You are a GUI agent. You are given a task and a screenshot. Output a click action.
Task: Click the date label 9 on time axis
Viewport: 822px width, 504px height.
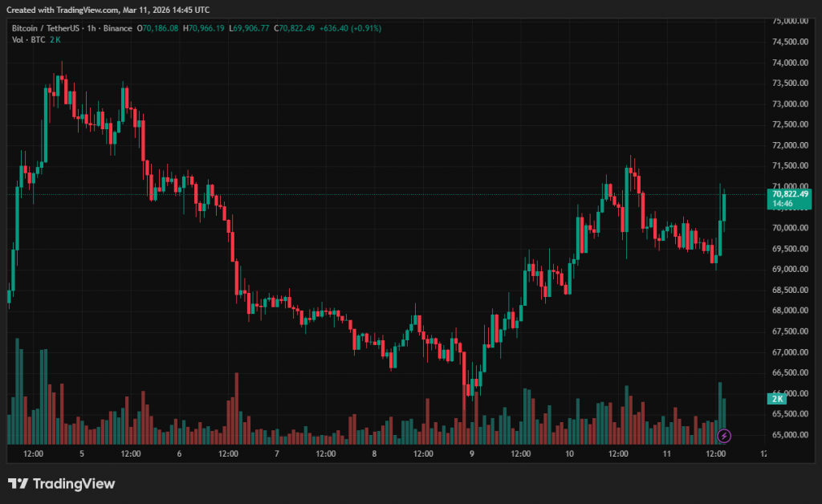click(472, 454)
